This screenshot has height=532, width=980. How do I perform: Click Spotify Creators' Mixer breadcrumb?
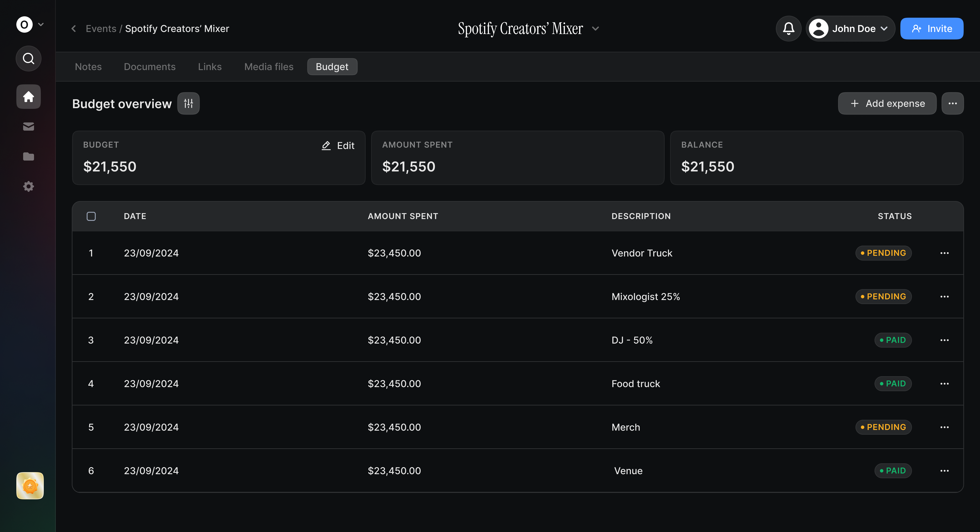[x=177, y=29]
